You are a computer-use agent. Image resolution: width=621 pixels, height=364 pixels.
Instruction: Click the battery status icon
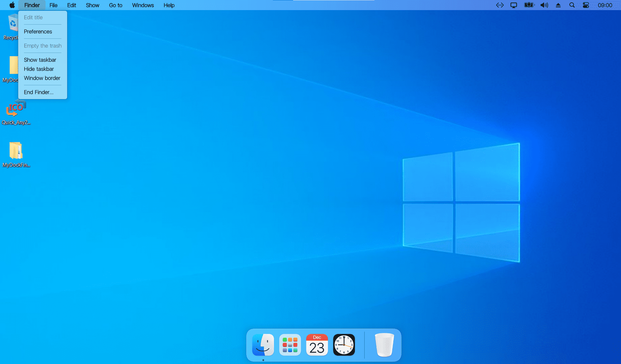(x=529, y=5)
